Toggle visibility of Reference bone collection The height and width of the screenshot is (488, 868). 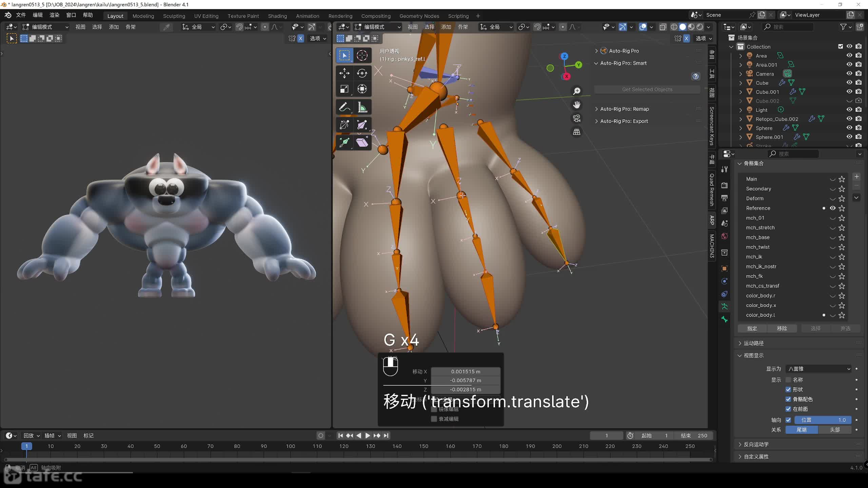click(832, 208)
